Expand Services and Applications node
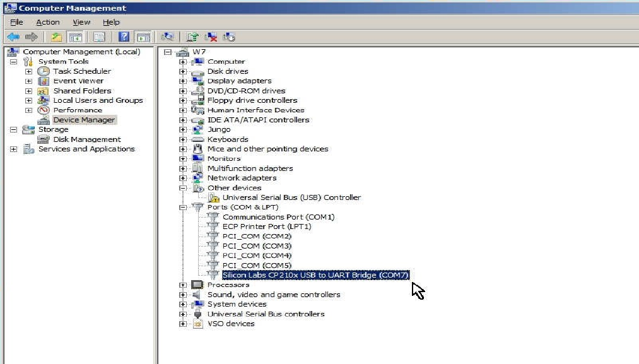 point(13,149)
